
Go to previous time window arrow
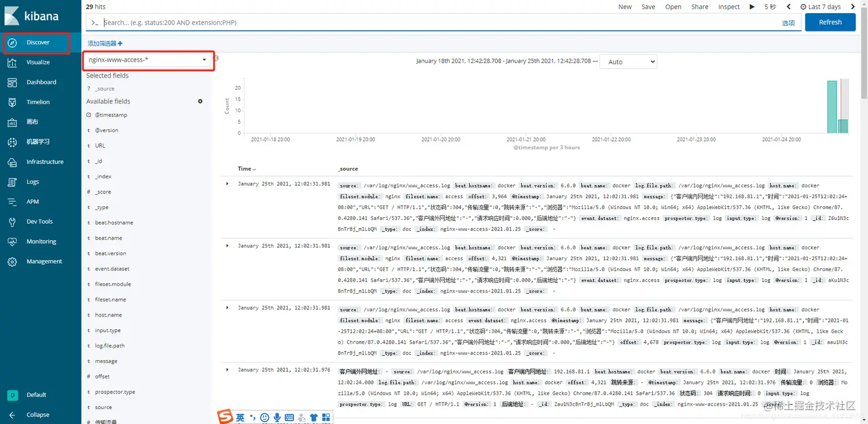pyautogui.click(x=789, y=7)
